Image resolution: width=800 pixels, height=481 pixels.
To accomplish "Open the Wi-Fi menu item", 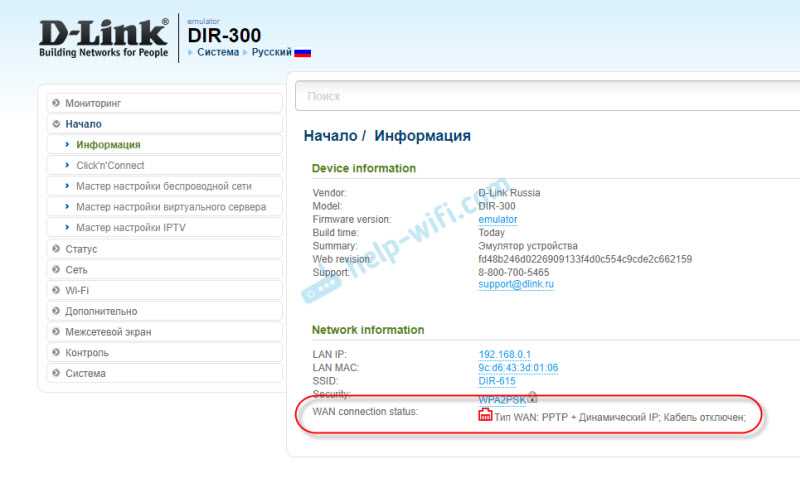I will point(164,290).
